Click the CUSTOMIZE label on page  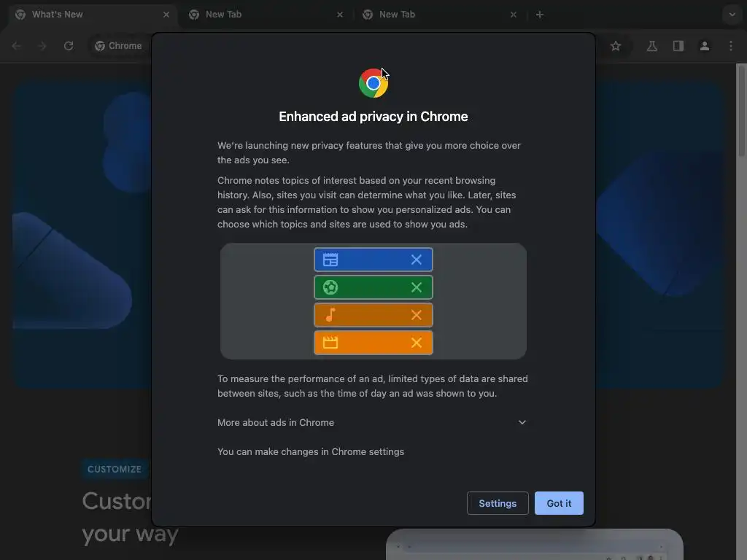(115, 469)
